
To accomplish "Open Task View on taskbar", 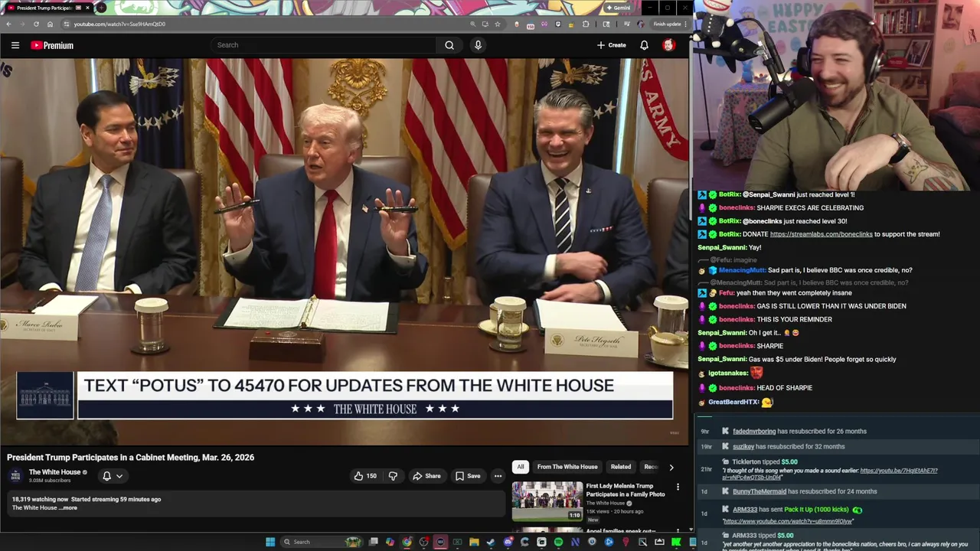I will tap(373, 542).
